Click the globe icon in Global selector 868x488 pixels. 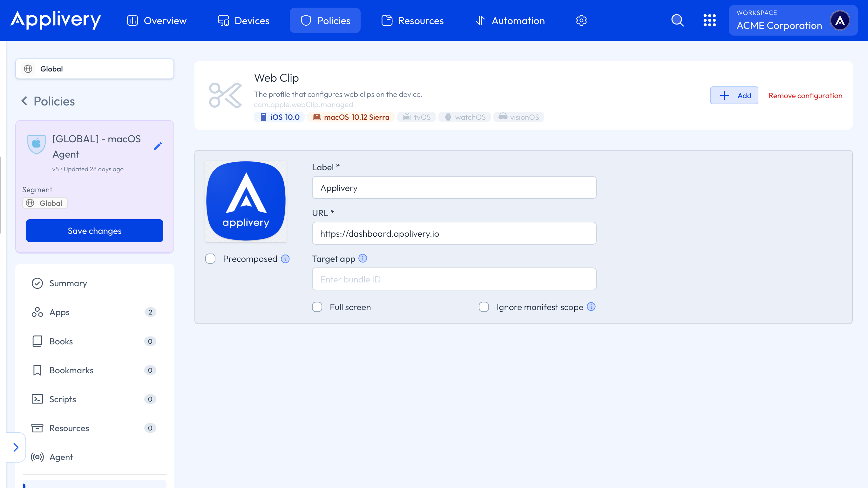pyautogui.click(x=28, y=69)
